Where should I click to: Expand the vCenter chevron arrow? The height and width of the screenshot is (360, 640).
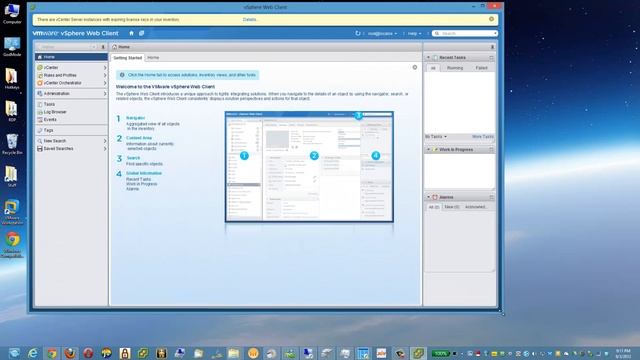[105, 67]
